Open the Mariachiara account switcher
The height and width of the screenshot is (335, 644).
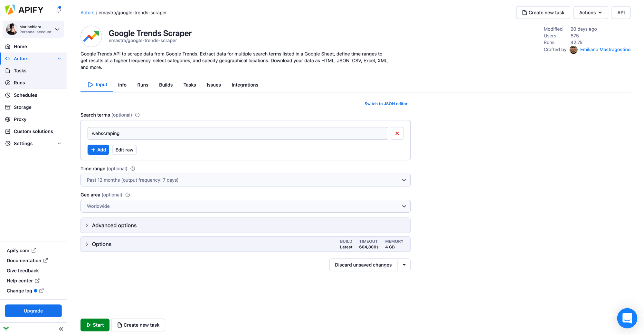point(33,29)
